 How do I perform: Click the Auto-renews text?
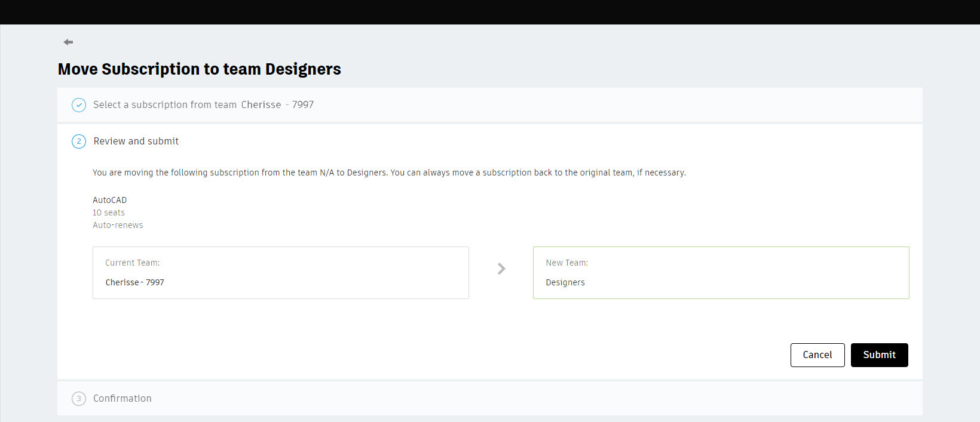tap(118, 225)
